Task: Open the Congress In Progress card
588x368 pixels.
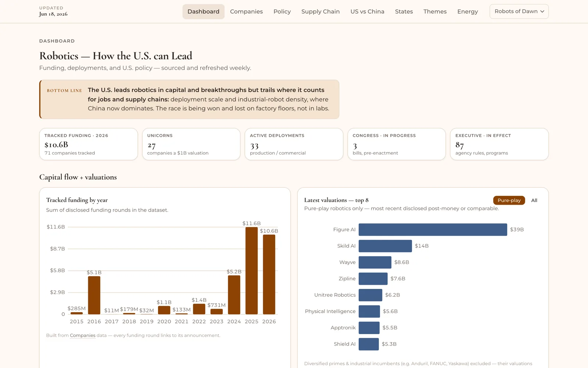Action: click(x=397, y=144)
